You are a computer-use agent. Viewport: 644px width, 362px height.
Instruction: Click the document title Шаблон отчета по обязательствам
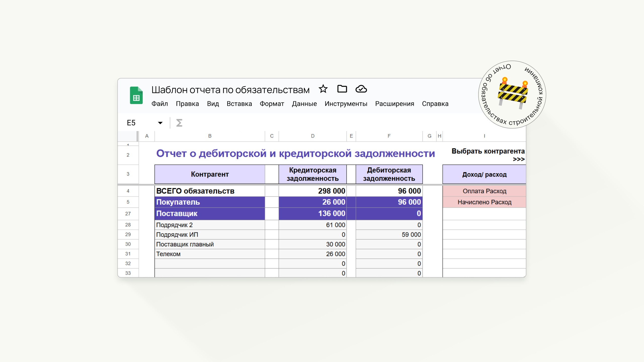point(230,90)
